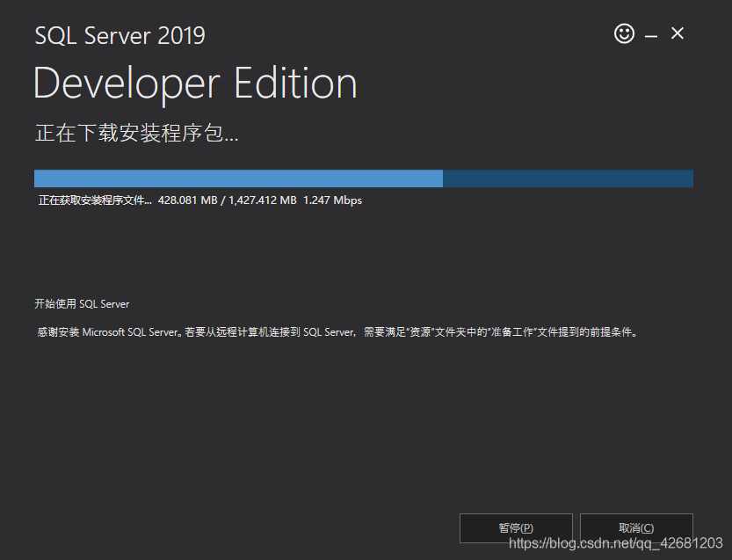
Task: Minimize the SQL Server installer window
Action: [x=651, y=35]
